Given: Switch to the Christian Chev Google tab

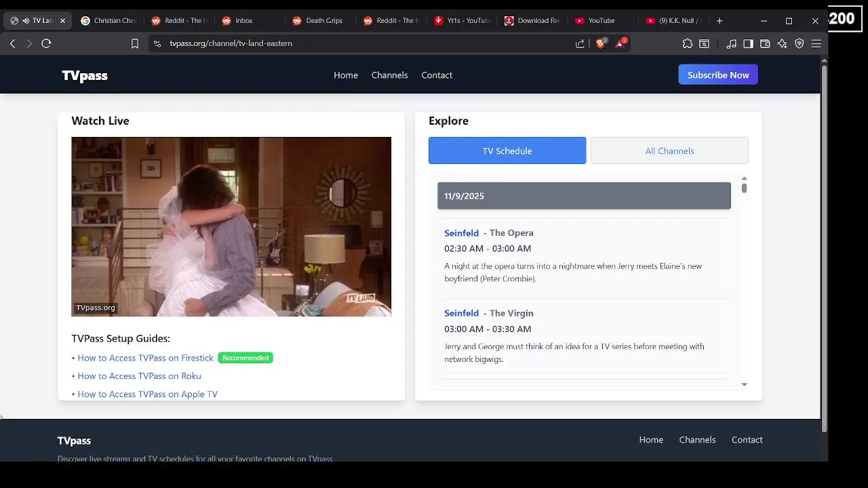Looking at the screenshot, I should 108,20.
